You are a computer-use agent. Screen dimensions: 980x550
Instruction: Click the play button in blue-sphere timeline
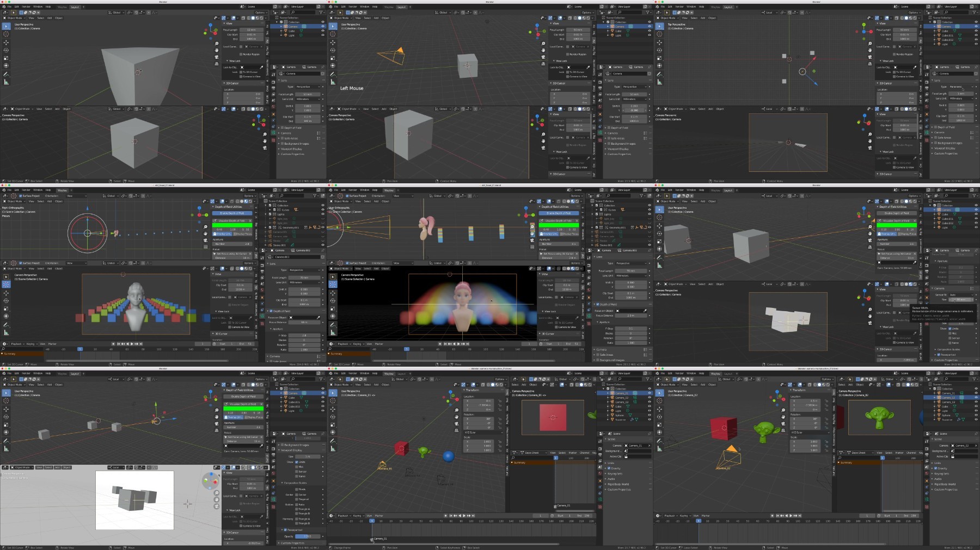point(464,516)
